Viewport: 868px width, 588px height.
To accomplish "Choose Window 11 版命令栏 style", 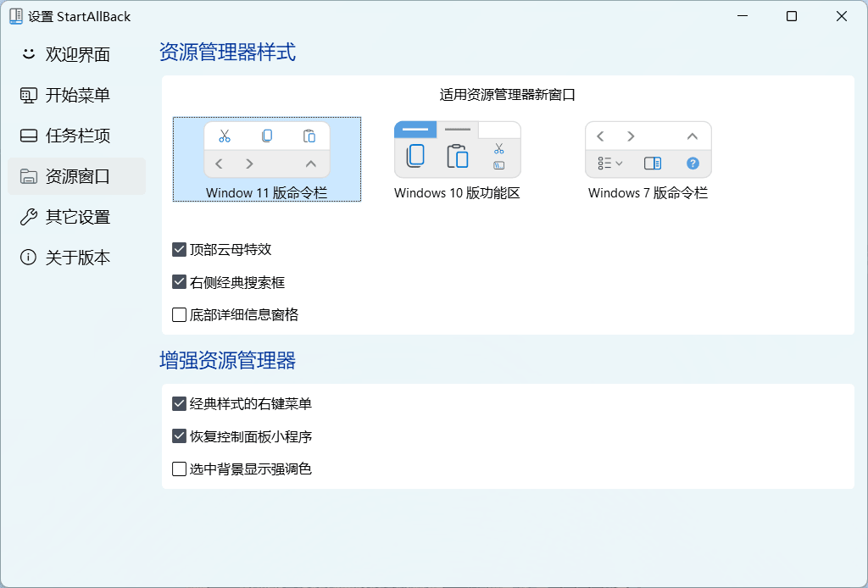I will [x=267, y=159].
